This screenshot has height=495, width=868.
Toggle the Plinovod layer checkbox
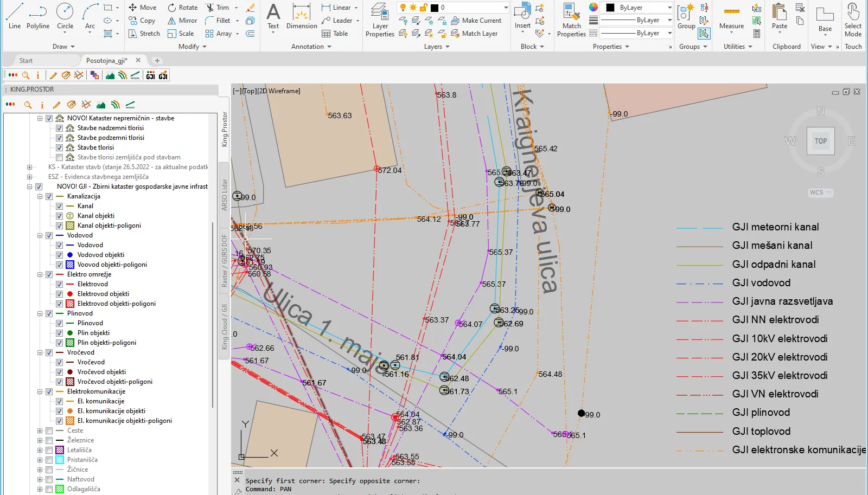coord(60,323)
